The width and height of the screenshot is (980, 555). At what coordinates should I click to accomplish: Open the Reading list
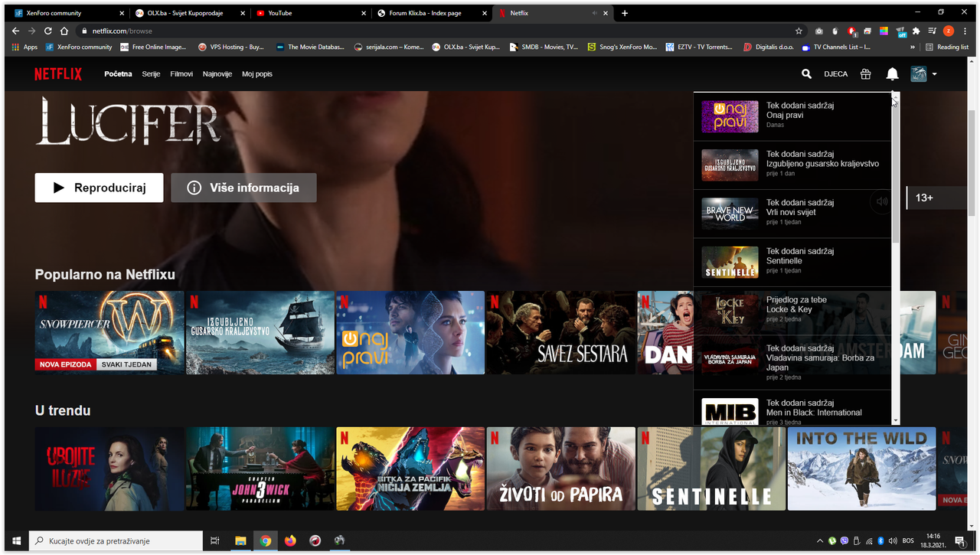pos(947,47)
